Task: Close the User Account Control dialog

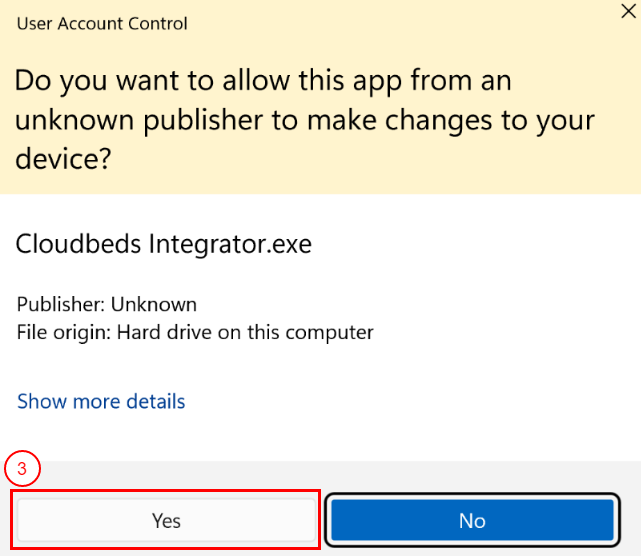Action: point(626,10)
